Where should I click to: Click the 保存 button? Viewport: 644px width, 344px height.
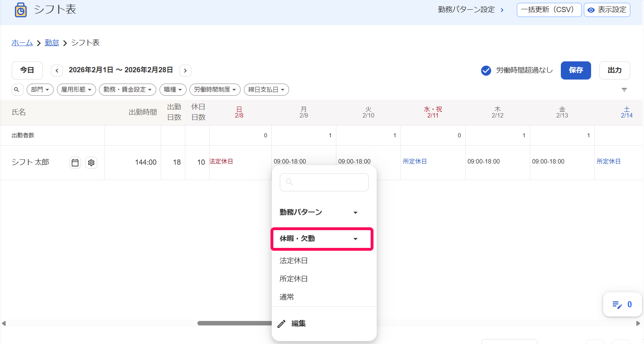(x=576, y=70)
